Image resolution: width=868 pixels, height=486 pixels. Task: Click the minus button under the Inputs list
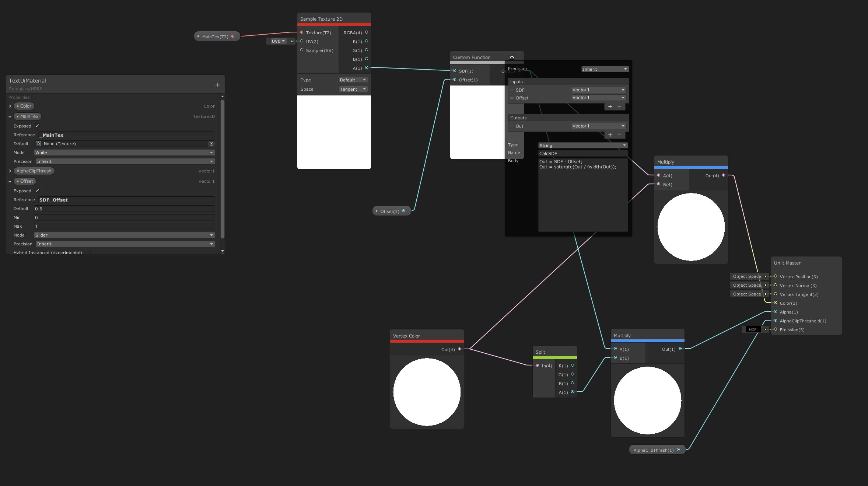pyautogui.click(x=619, y=106)
